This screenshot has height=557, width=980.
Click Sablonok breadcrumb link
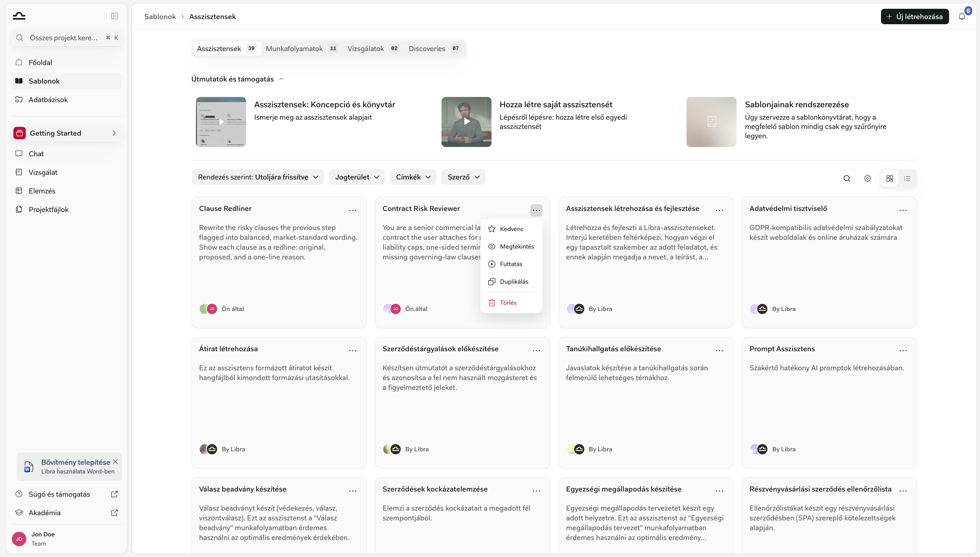[x=160, y=17]
